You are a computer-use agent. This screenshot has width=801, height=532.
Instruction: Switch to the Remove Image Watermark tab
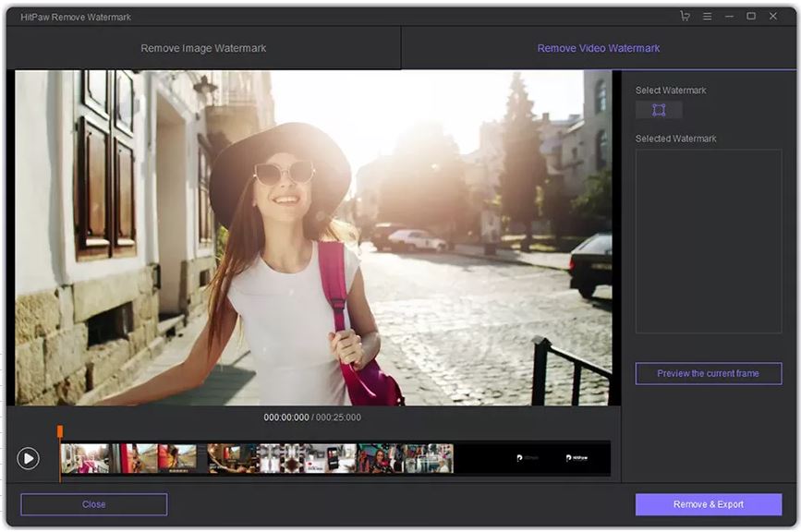pos(203,48)
